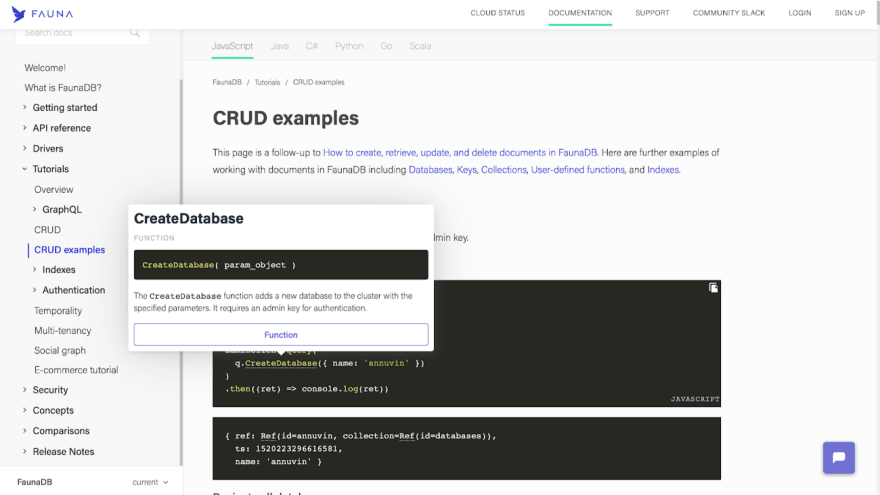
Task: Open Cloud Status page
Action: pos(497,13)
